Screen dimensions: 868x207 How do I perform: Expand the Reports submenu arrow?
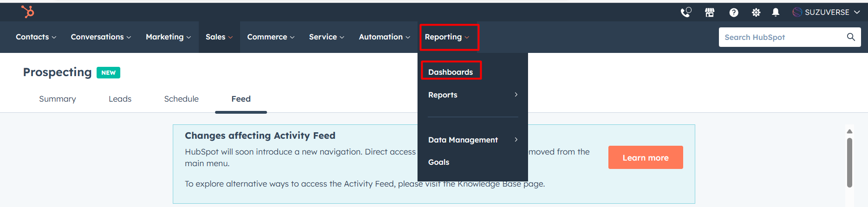tap(516, 95)
